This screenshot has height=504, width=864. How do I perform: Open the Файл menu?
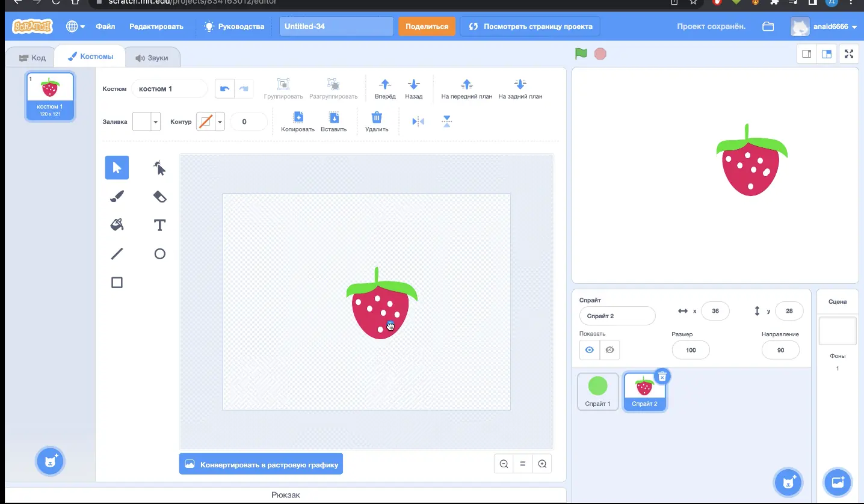coord(105,26)
